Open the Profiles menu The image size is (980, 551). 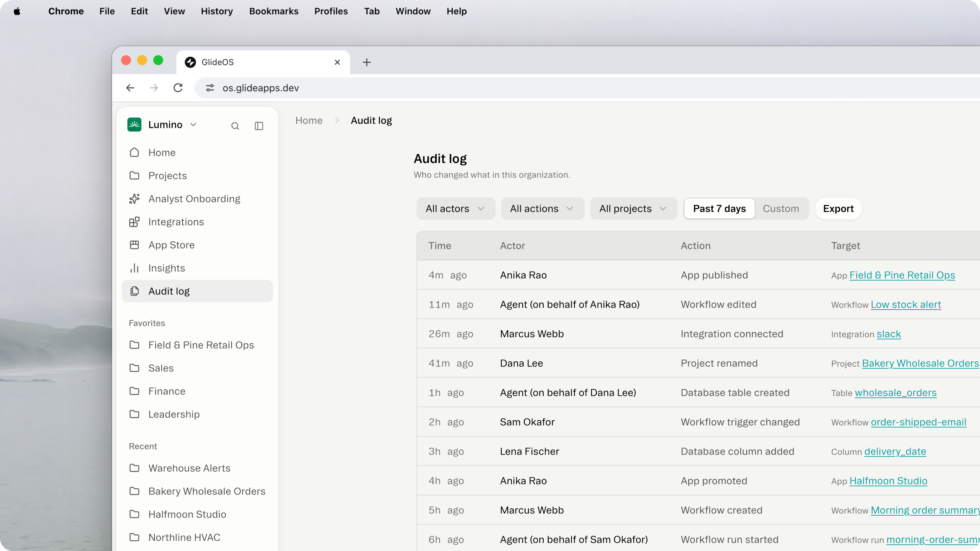(330, 11)
